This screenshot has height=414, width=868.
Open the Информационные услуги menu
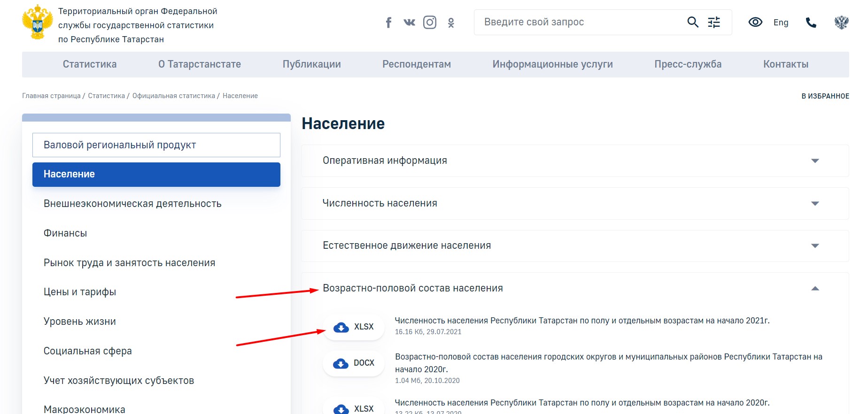[553, 64]
